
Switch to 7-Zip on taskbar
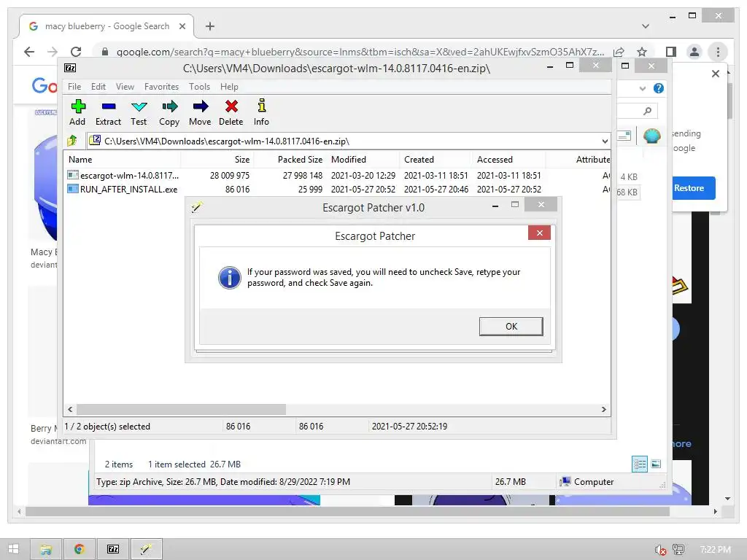tap(113, 549)
